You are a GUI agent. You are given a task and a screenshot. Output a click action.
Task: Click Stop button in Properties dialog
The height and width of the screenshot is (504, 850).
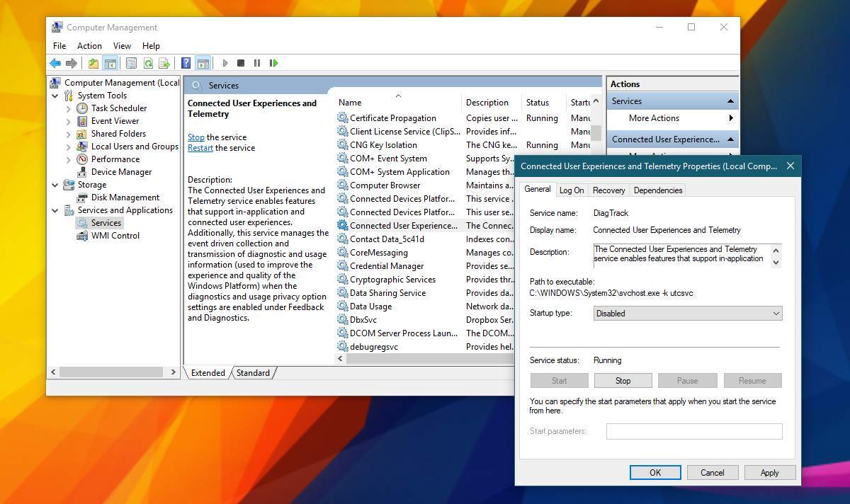623,381
